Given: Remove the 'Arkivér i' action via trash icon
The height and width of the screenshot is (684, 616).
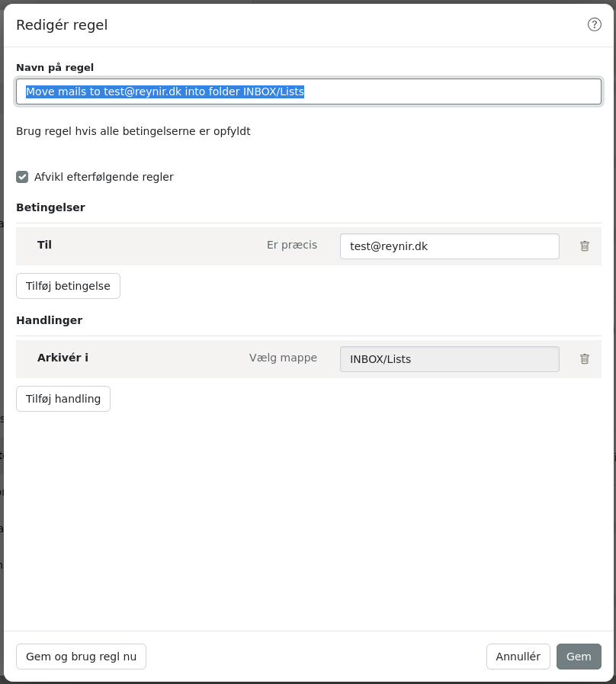Looking at the screenshot, I should [585, 359].
